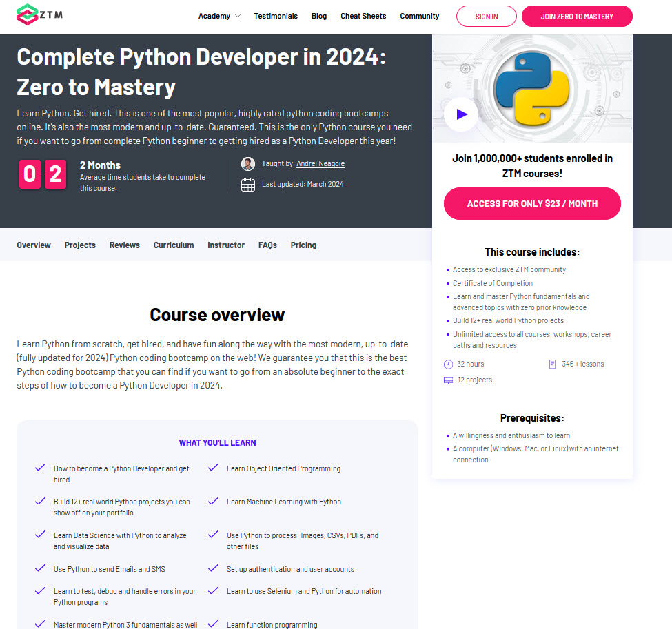Click the checkmark beside Use Python to send Emails
The image size is (672, 629).
click(x=40, y=568)
